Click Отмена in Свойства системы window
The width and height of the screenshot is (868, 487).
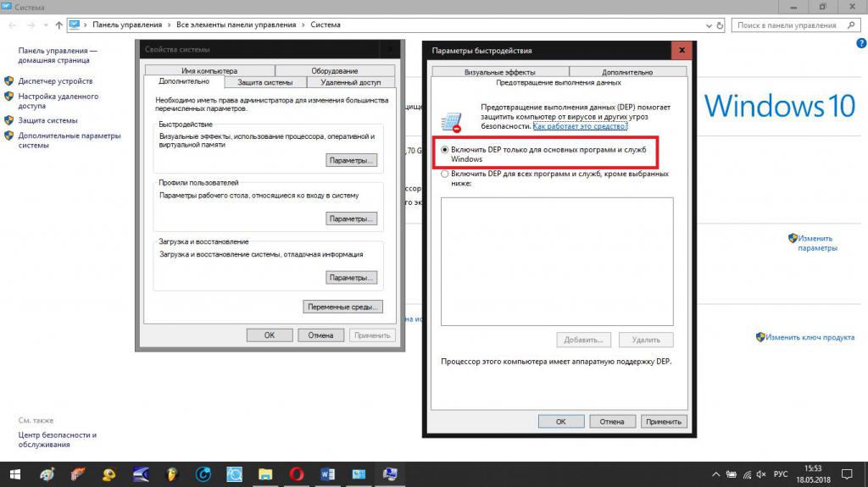pos(321,335)
